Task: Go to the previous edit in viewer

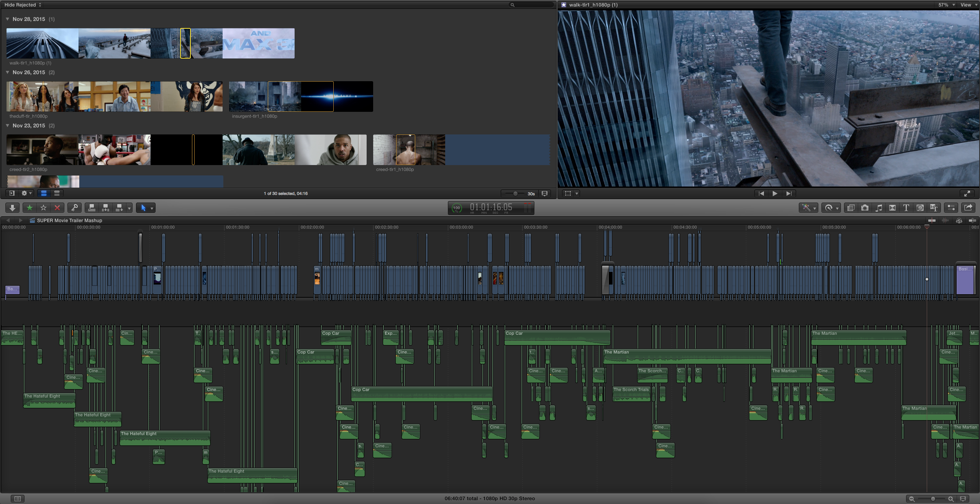Action: 761,193
